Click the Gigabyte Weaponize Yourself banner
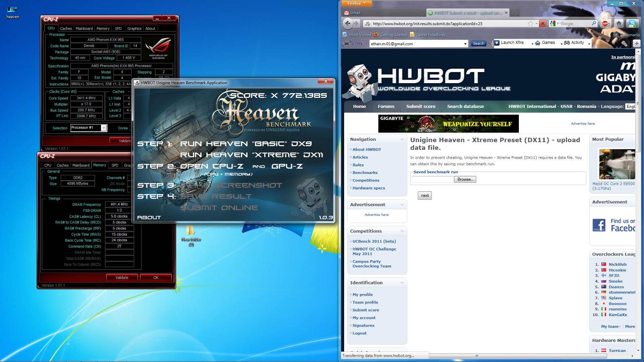This screenshot has width=644, height=362. 448,124
